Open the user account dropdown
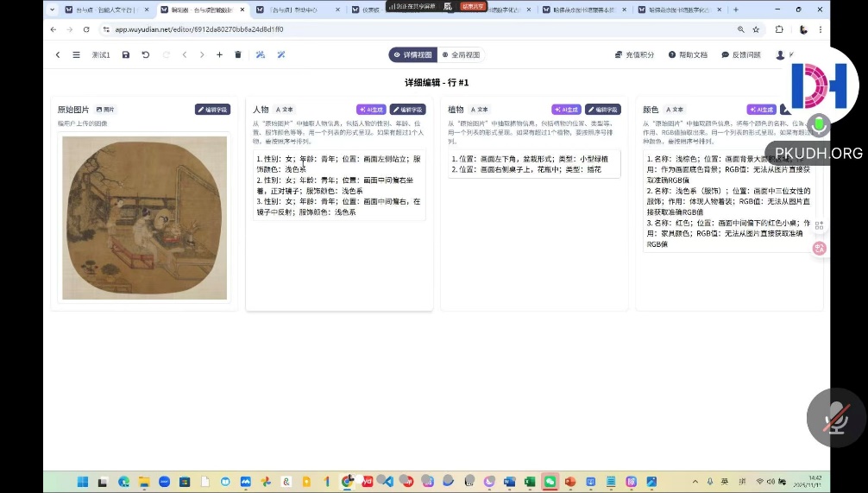The image size is (868, 493). [783, 54]
